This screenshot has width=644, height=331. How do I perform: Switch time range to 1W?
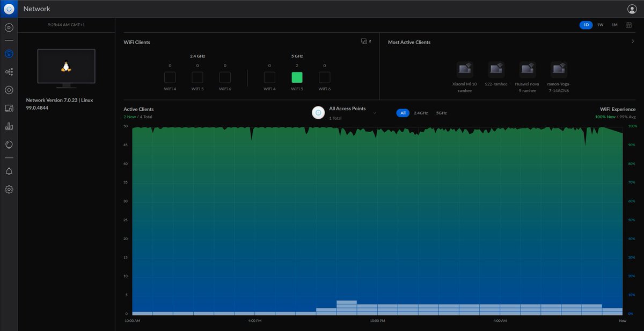click(x=600, y=25)
